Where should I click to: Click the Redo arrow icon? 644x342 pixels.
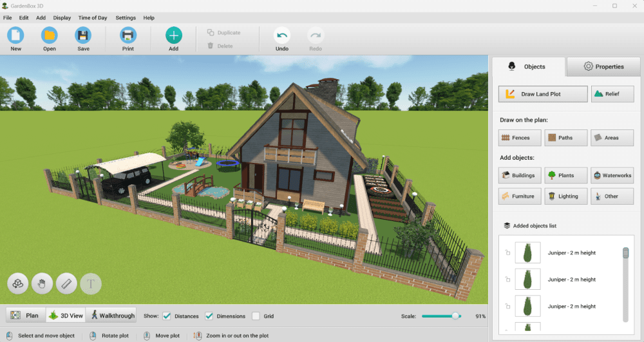[316, 35]
